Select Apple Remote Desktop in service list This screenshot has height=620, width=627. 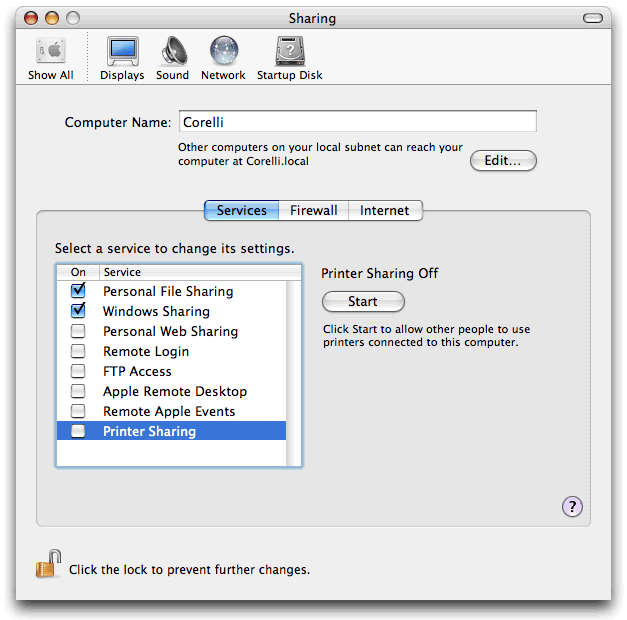tap(175, 391)
